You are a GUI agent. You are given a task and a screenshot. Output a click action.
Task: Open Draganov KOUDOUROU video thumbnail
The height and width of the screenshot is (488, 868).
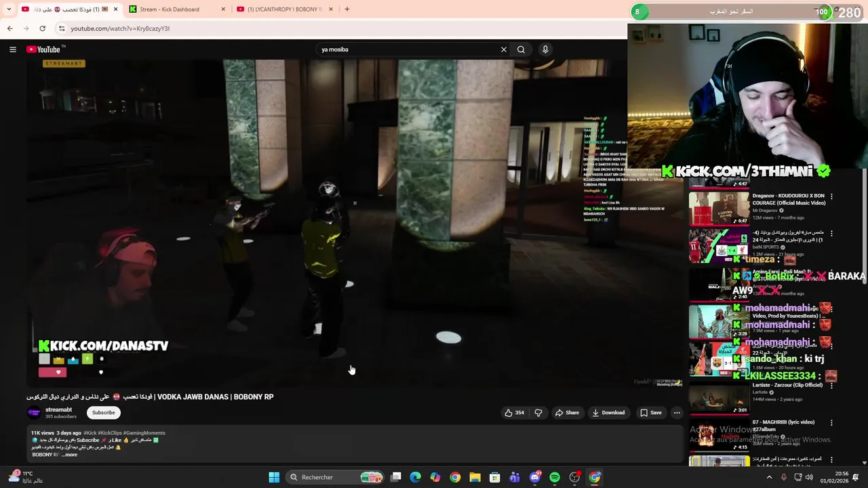point(719,207)
